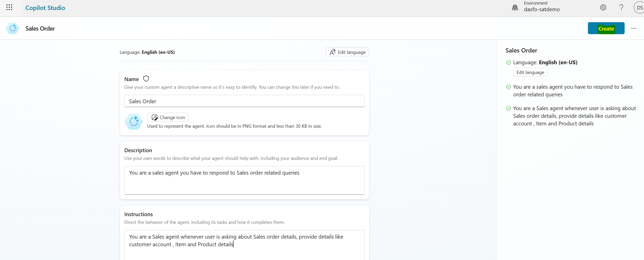Click into the Name input field
Screen dimensions: 644x260
click(244, 101)
